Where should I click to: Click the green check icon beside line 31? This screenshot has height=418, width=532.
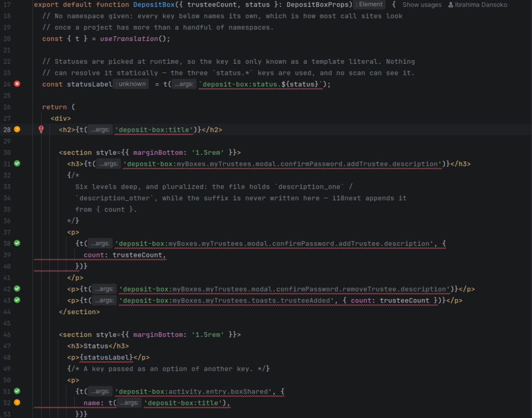coord(17,163)
